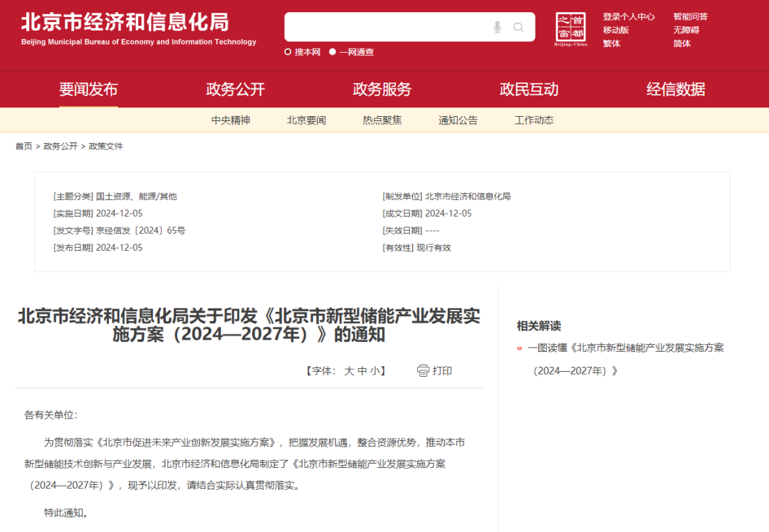Click 政务公开 in the breadcrumb
Viewport: 769px width, 532px height.
pos(61,146)
